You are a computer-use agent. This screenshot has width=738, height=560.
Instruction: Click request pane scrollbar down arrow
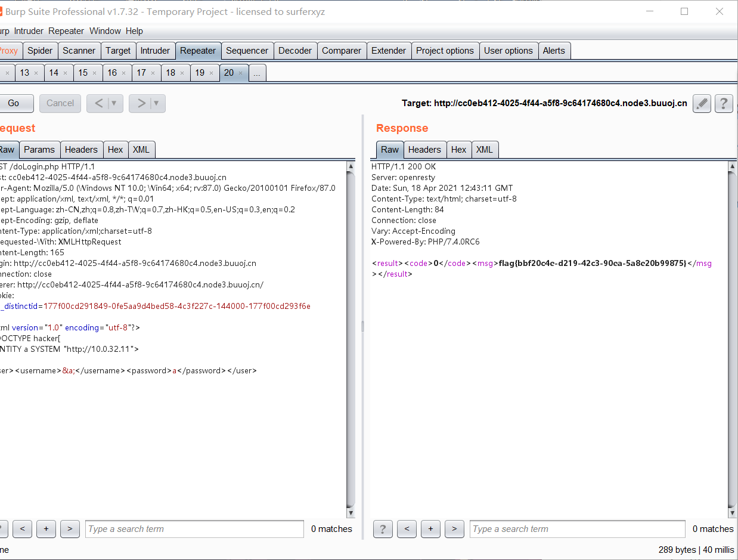pyautogui.click(x=351, y=513)
